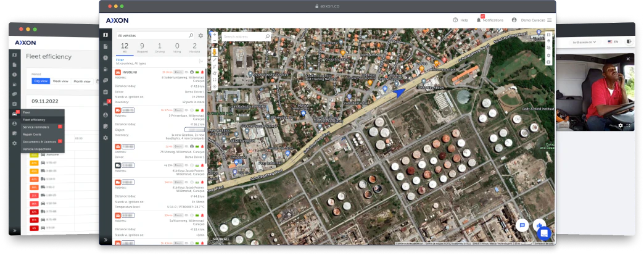
Task: Open the blue support chat widget
Action: [544, 233]
